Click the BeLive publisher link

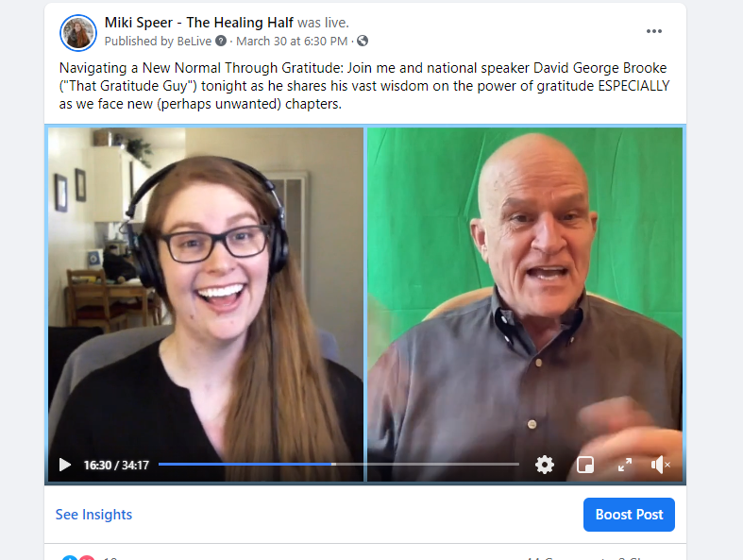(x=194, y=42)
